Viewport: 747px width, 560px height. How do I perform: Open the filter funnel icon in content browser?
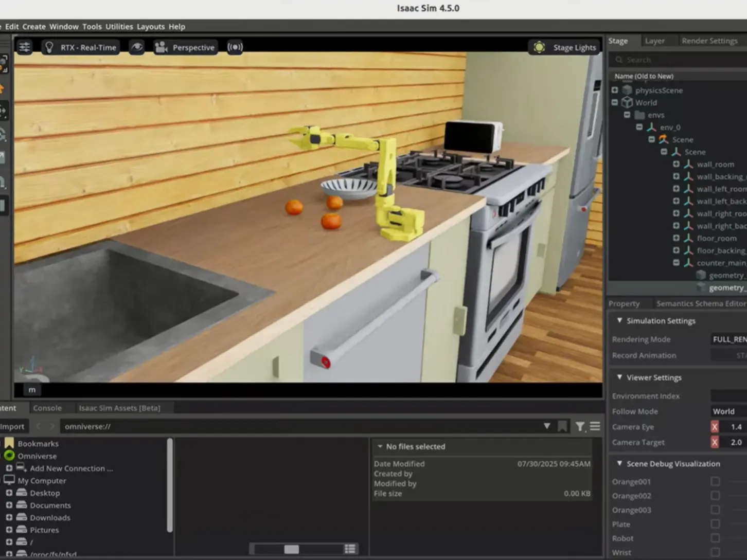580,426
